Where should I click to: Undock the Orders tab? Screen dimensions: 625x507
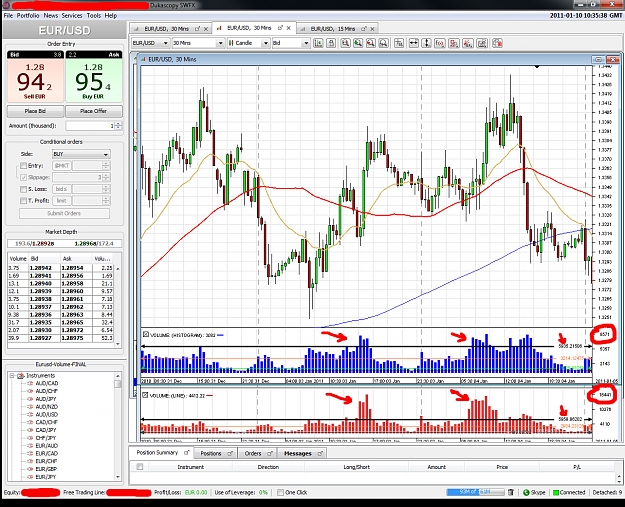click(x=270, y=454)
